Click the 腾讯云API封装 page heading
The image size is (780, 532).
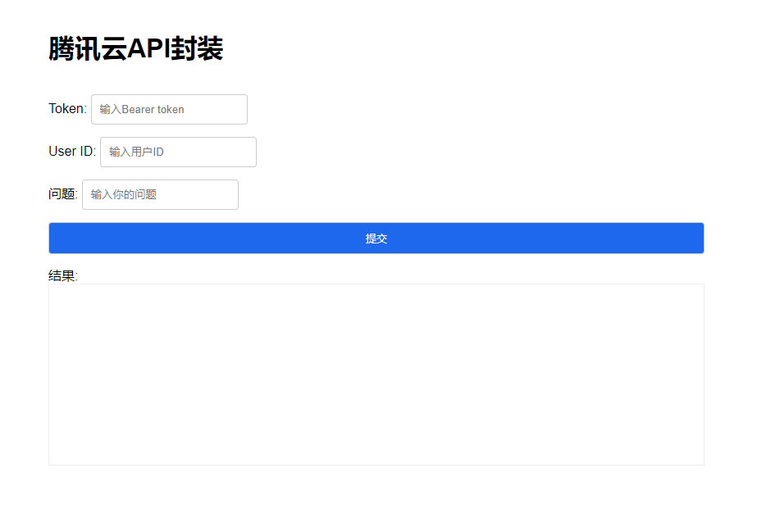(x=136, y=48)
